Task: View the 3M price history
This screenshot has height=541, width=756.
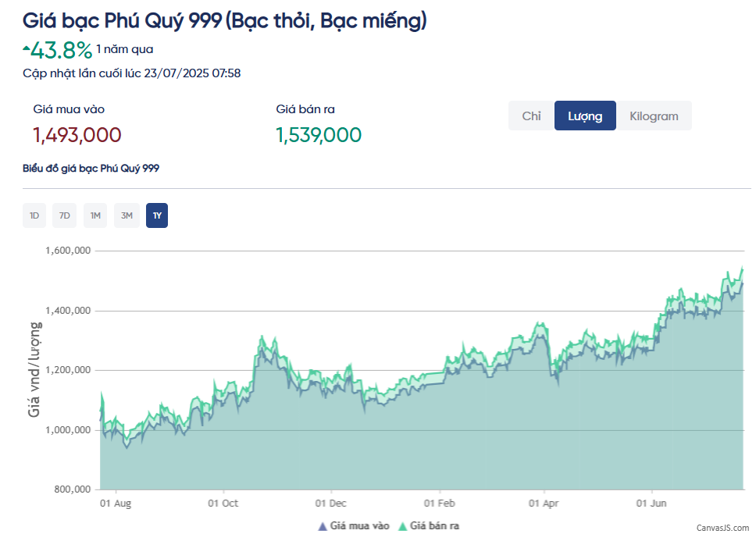Action: click(x=127, y=215)
